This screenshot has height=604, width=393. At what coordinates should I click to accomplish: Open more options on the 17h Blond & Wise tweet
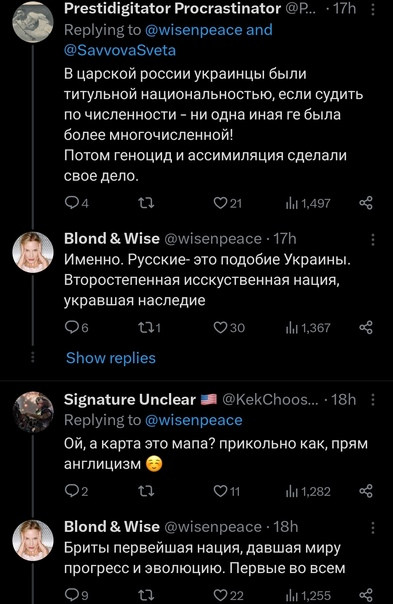[373, 239]
